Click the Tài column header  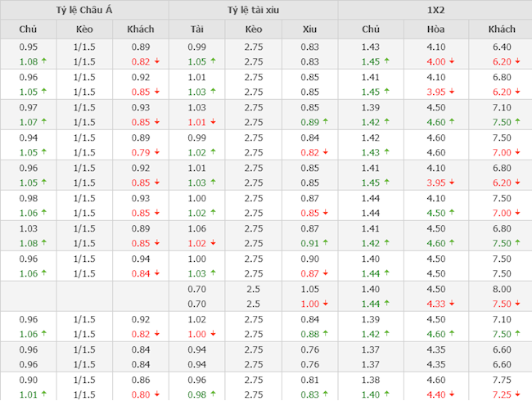(196, 29)
